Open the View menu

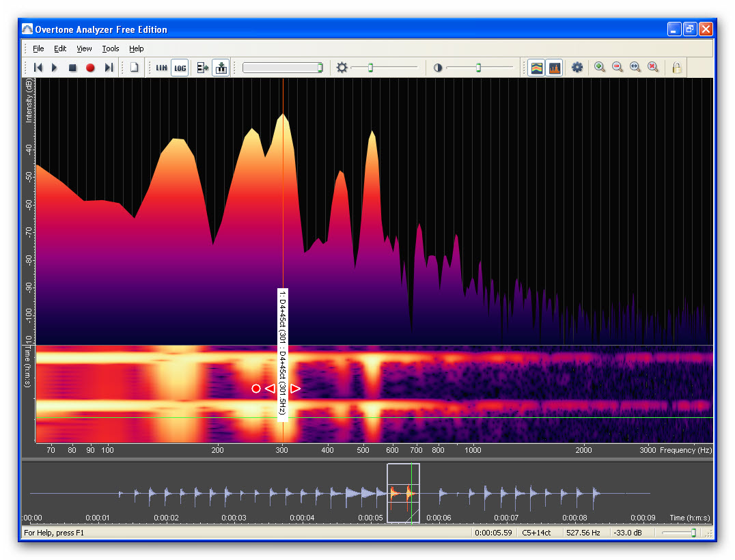(85, 48)
